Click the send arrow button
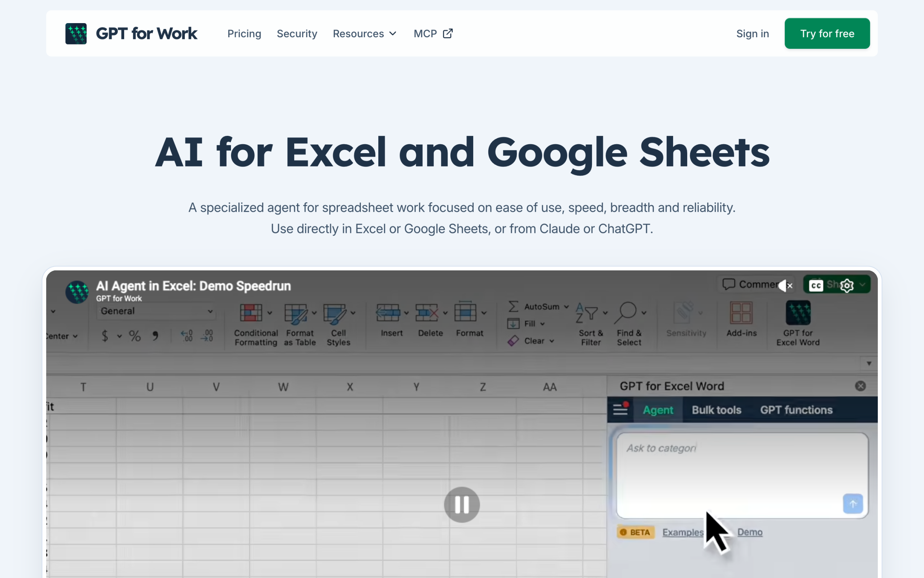This screenshot has width=924, height=578. point(853,504)
